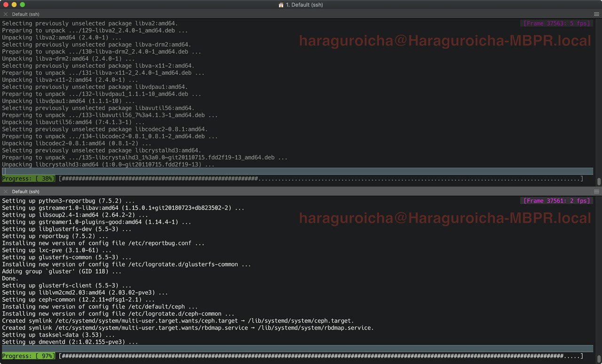The width and height of the screenshot is (602, 364).
Task: Click the bottom pane scrollbar thumb
Action: [x=599, y=358]
